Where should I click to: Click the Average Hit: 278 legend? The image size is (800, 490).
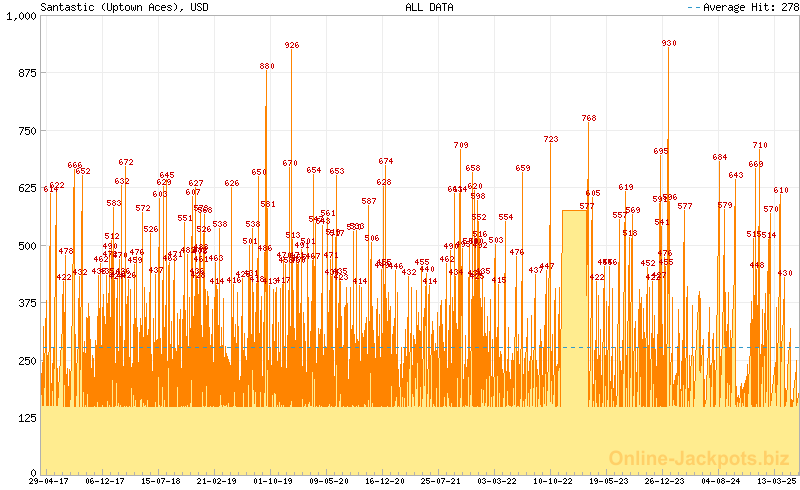[742, 7]
